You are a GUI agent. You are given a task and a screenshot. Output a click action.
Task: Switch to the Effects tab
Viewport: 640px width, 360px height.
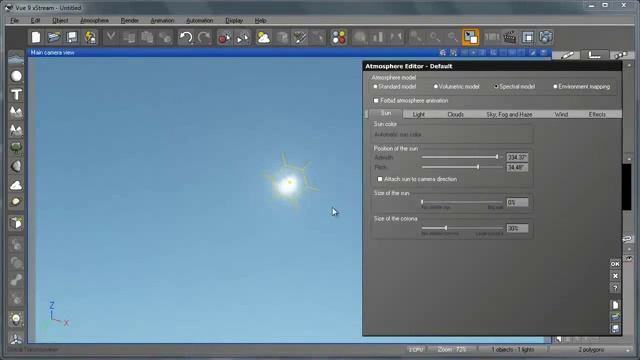click(597, 114)
